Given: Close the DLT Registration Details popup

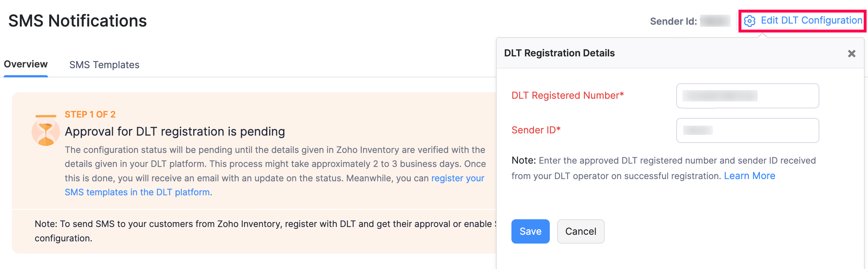Looking at the screenshot, I should pyautogui.click(x=851, y=54).
